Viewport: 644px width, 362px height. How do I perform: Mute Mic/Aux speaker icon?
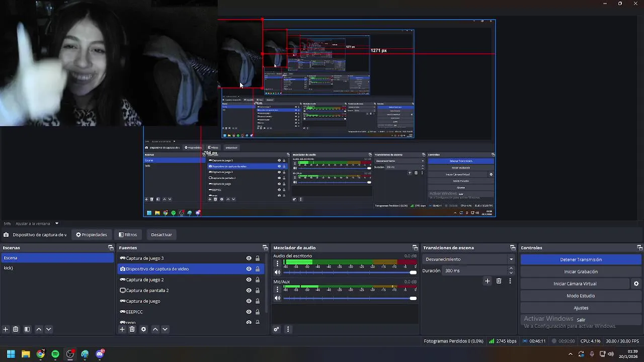tap(277, 298)
